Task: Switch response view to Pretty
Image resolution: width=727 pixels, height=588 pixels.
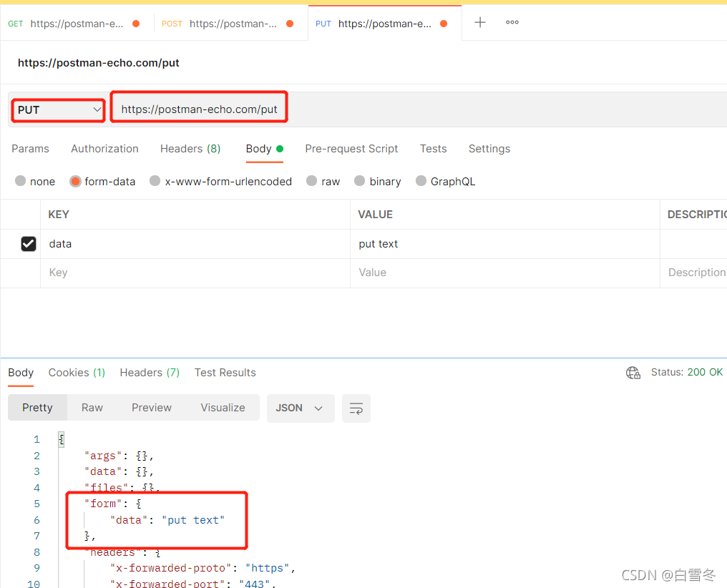Action: click(x=37, y=408)
